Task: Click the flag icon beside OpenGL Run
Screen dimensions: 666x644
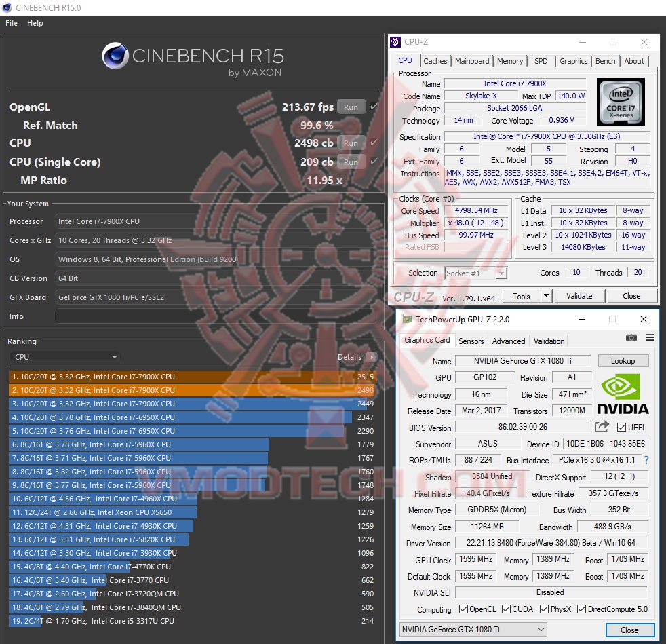Action: point(374,107)
